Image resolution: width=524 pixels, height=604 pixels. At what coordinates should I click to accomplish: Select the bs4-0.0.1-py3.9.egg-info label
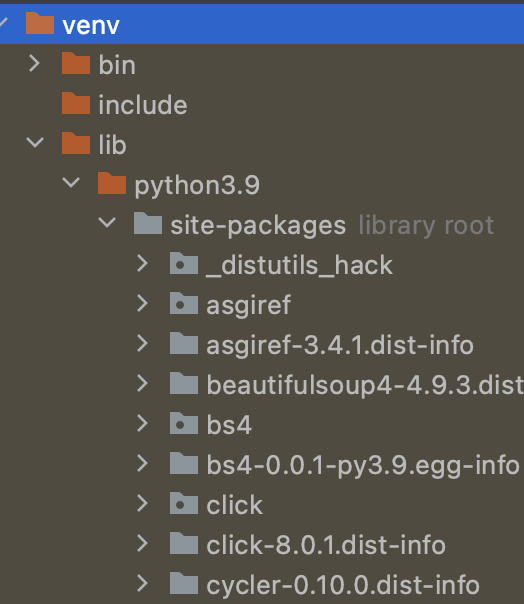[x=363, y=465]
